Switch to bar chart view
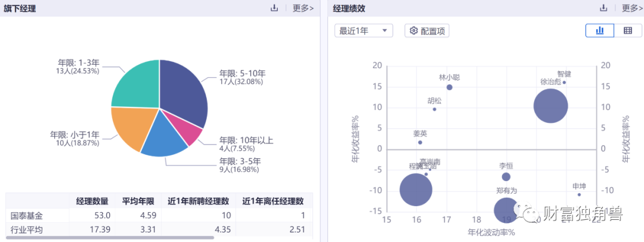Image resolution: width=644 pixels, height=242 pixels. point(600,30)
